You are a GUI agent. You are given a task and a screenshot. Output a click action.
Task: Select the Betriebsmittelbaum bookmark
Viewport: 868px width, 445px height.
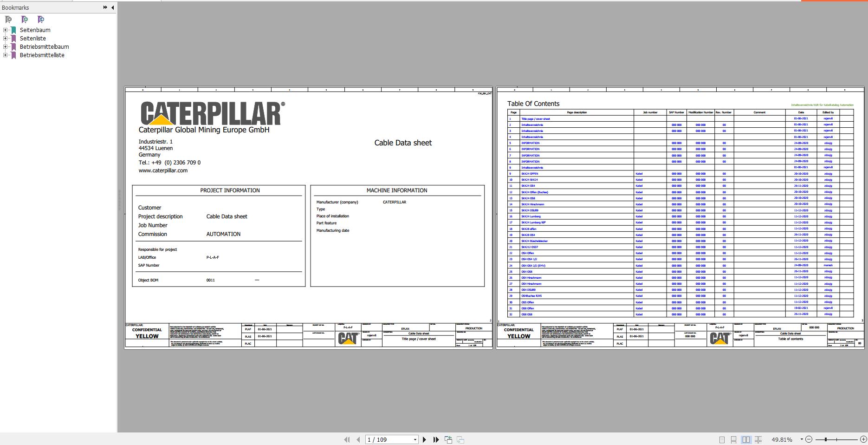(44, 47)
